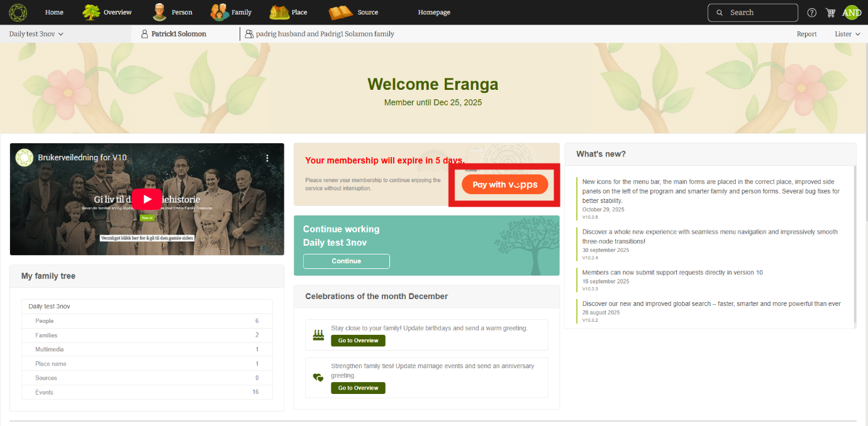Click Go to Overview under birthdays

coord(358,341)
